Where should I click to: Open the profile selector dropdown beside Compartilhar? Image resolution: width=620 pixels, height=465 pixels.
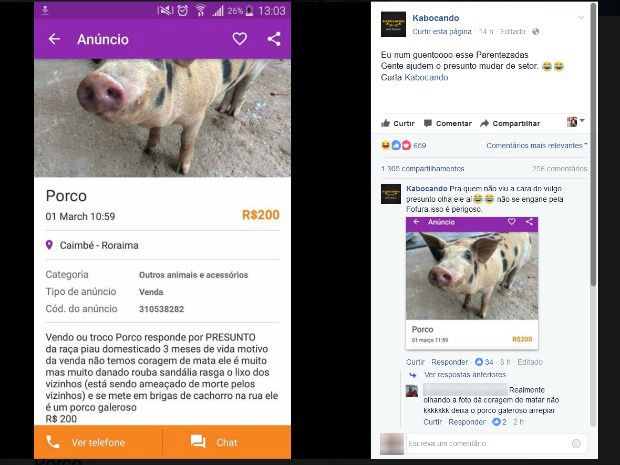(576, 122)
